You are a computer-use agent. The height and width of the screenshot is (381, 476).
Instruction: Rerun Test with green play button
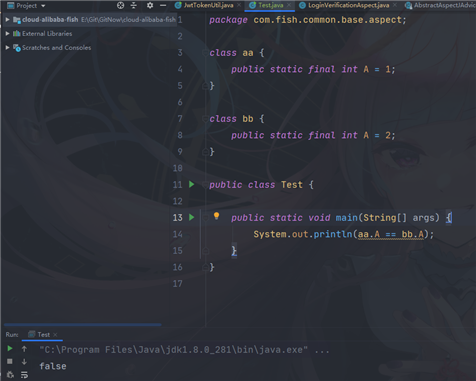click(10, 348)
